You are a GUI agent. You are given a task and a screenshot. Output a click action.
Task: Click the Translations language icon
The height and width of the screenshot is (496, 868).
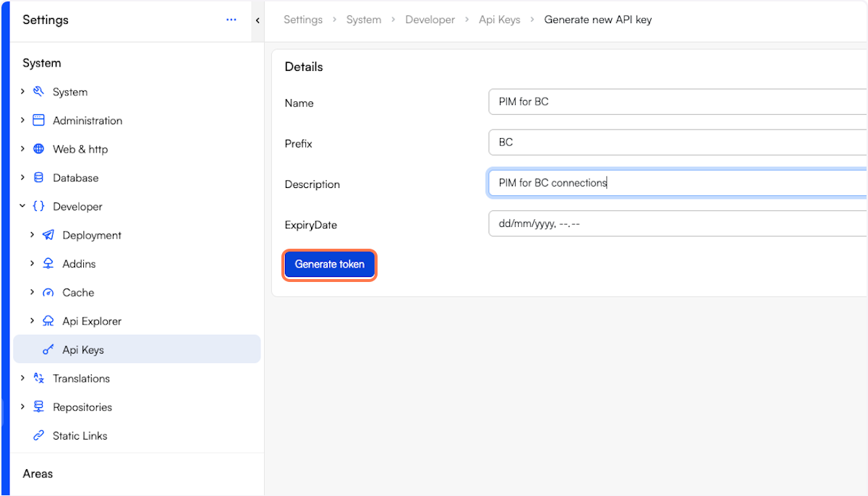pyautogui.click(x=39, y=378)
